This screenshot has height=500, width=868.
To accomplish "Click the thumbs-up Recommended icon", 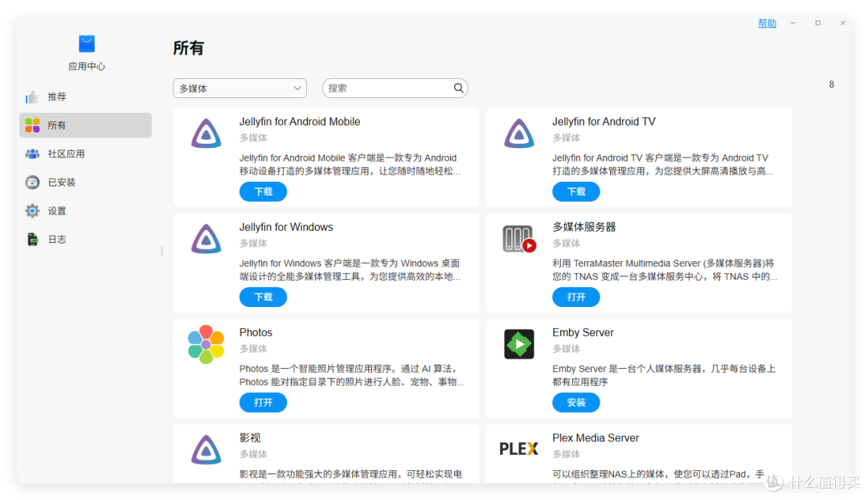I will (x=32, y=97).
